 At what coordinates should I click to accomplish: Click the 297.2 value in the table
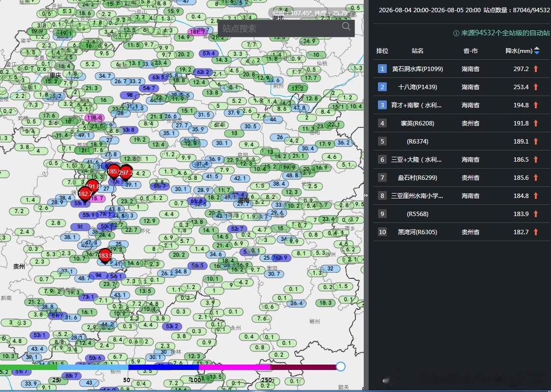(x=521, y=69)
